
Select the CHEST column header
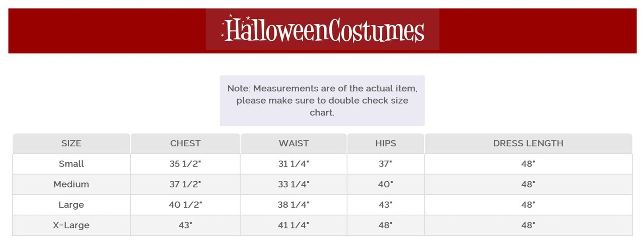click(185, 144)
